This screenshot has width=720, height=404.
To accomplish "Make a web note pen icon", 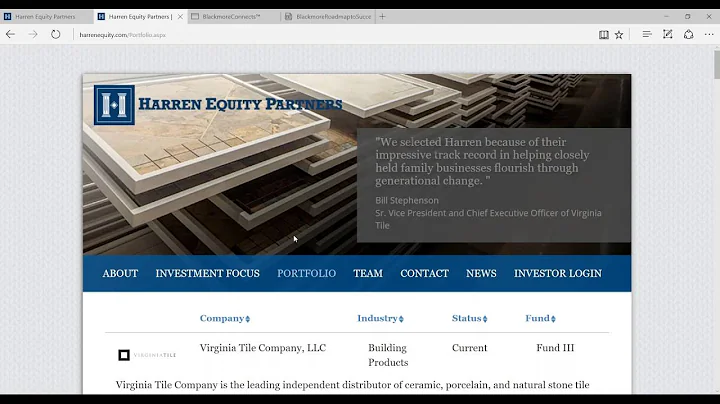I will click(x=668, y=34).
